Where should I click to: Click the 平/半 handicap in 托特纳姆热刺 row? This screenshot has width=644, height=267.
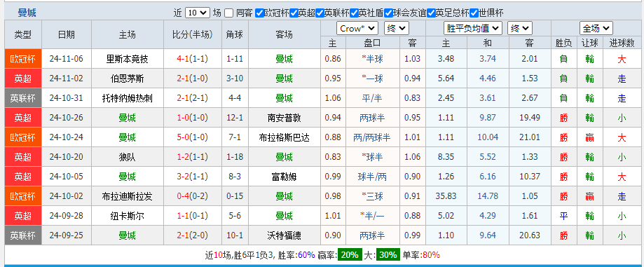(x=372, y=98)
